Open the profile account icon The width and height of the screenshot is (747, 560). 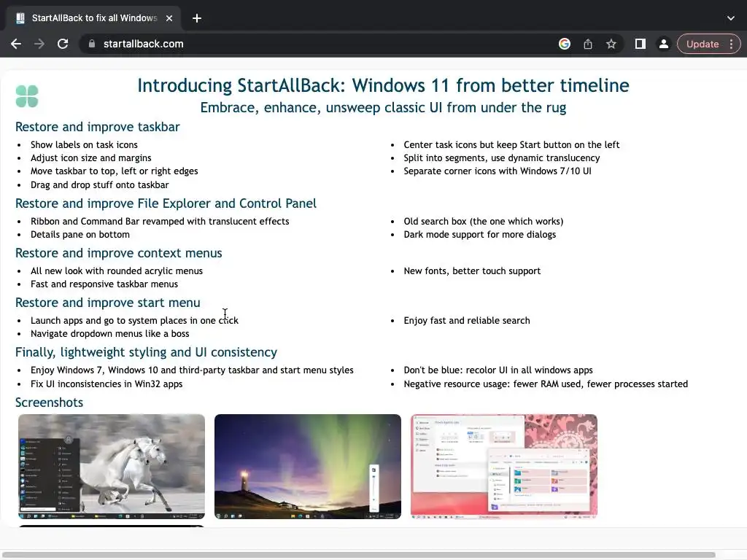(664, 44)
